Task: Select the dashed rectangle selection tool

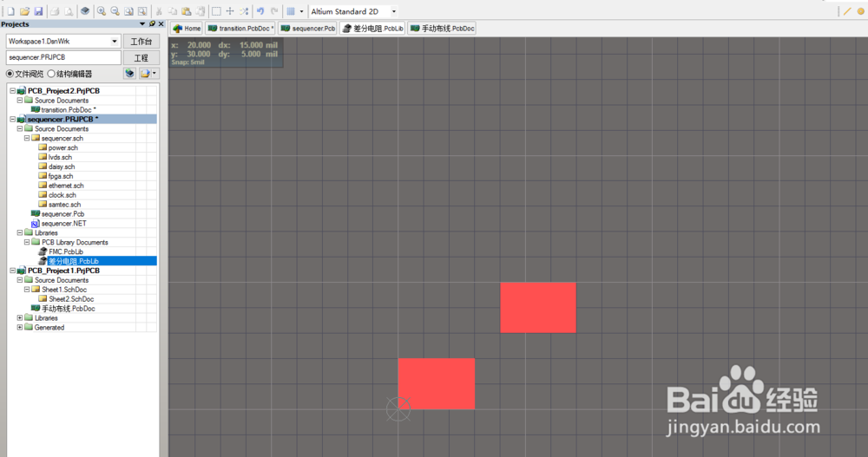Action: [x=216, y=11]
